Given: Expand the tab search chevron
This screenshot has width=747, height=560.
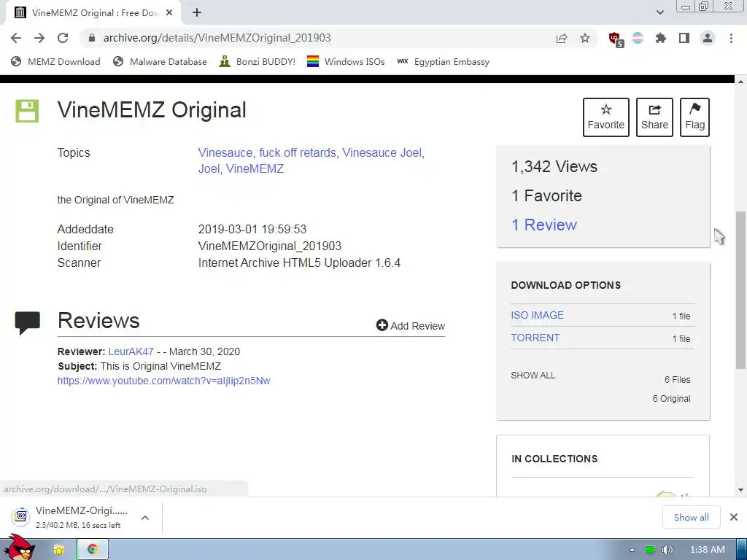Looking at the screenshot, I should point(659,12).
